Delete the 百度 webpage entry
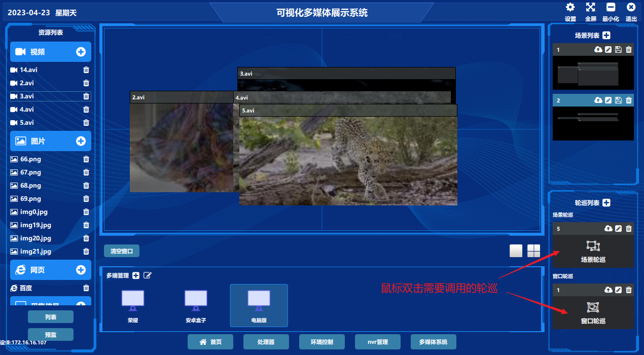644x355 pixels. pyautogui.click(x=86, y=288)
